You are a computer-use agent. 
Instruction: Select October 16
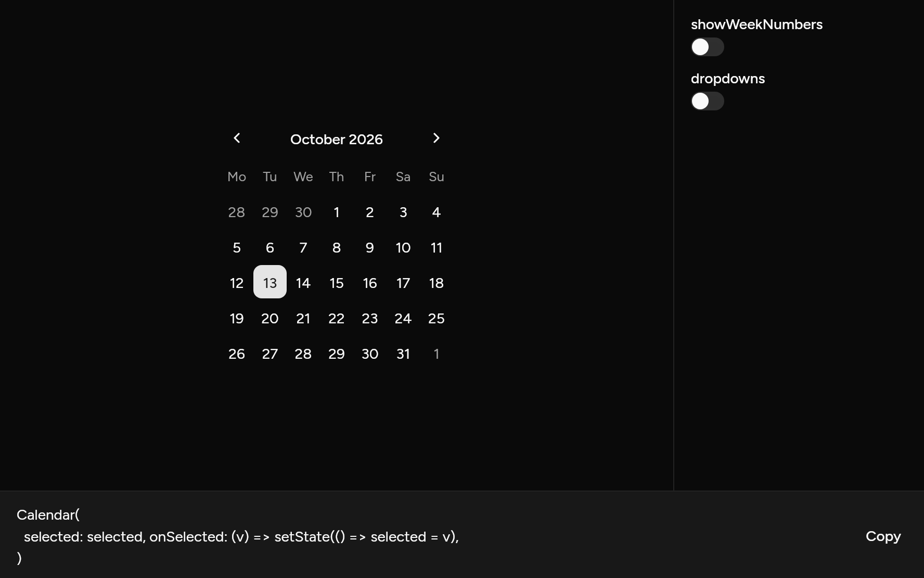(x=370, y=283)
